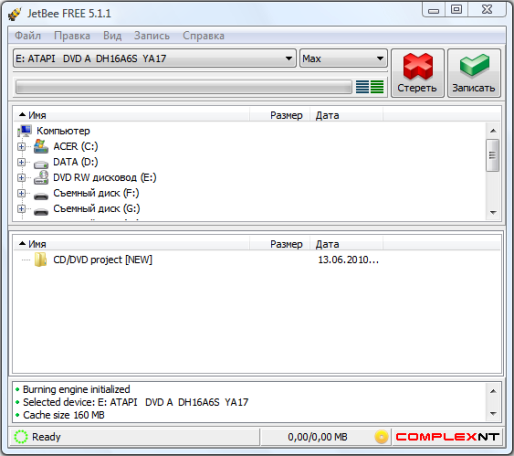
Task: Open the Запись menu
Action: point(152,36)
